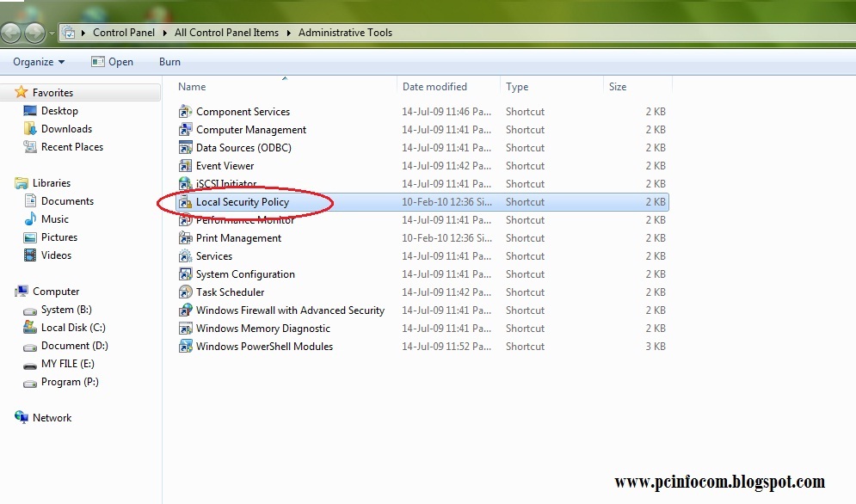Click the Downloads folder icon
The height and width of the screenshot is (504, 856).
coord(30,129)
